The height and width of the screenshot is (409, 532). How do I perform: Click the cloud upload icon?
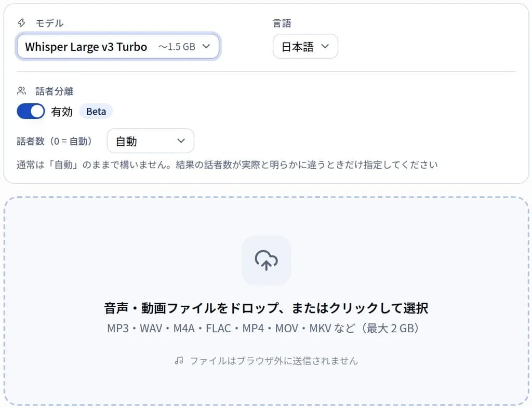pos(267,260)
